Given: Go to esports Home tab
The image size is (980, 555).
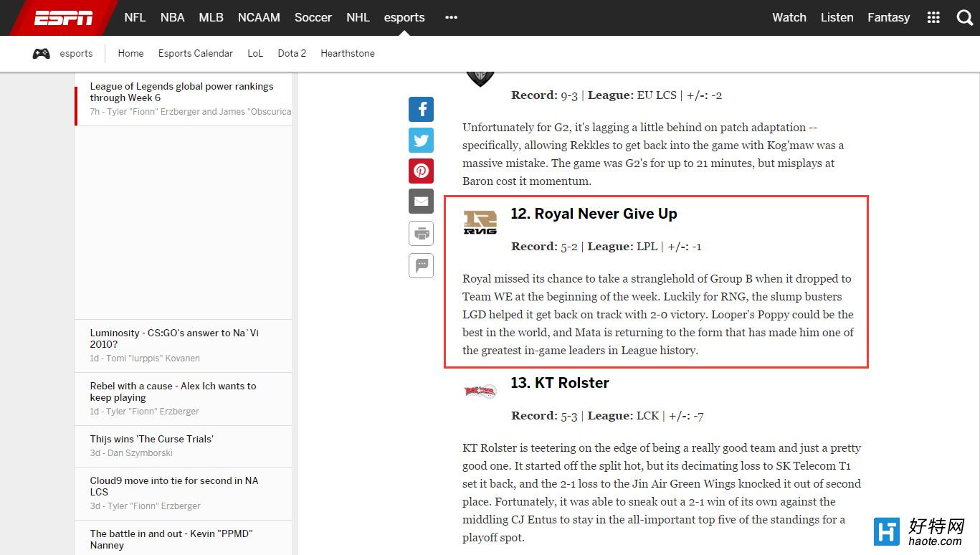Looking at the screenshot, I should (x=130, y=53).
